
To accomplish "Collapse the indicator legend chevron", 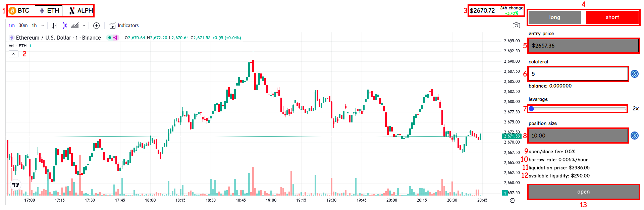I will pyautogui.click(x=13, y=54).
